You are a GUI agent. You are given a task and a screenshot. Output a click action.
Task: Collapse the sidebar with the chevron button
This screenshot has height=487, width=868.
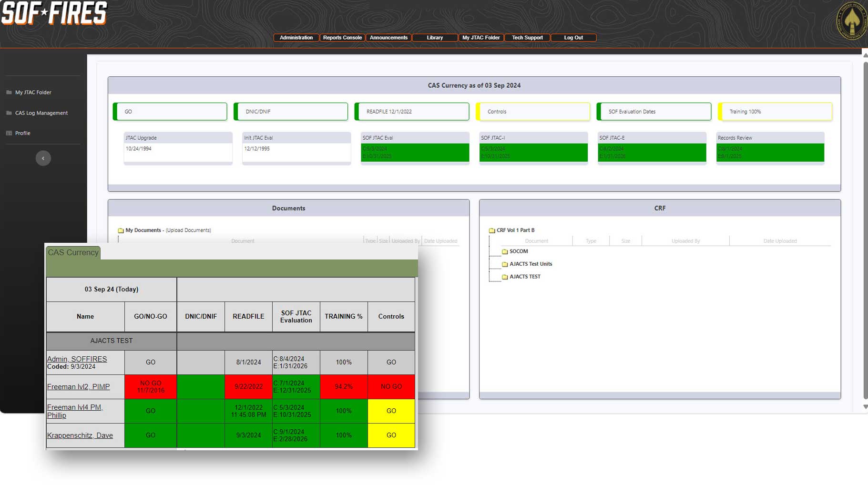(43, 158)
